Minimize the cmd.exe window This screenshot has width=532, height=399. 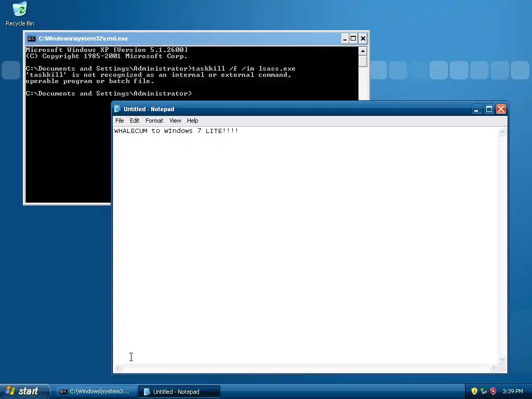coord(345,38)
